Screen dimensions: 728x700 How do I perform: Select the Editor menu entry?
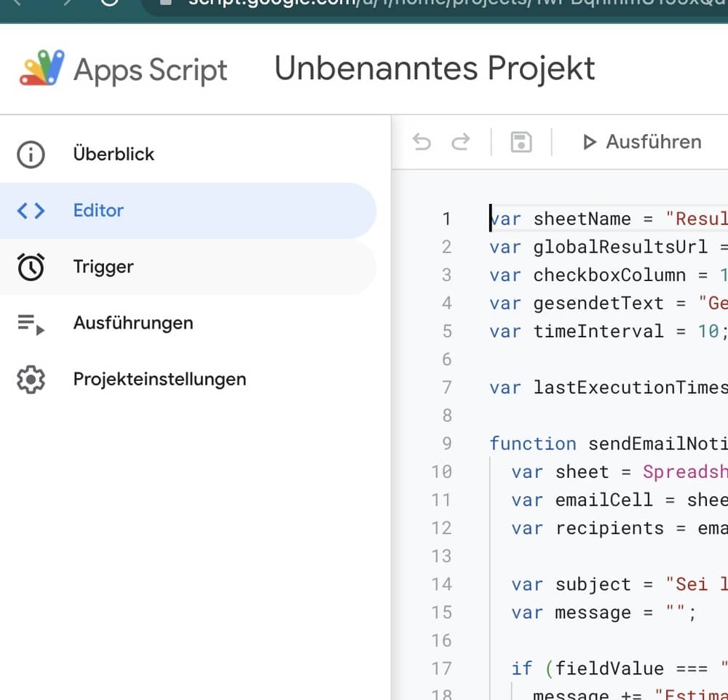pyautogui.click(x=188, y=211)
